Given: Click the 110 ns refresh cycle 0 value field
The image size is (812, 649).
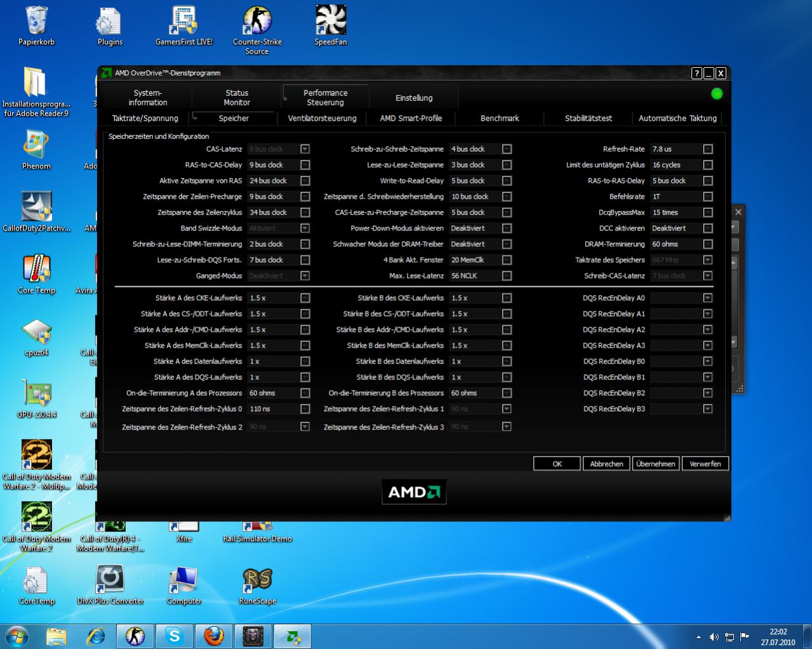Looking at the screenshot, I should [272, 409].
